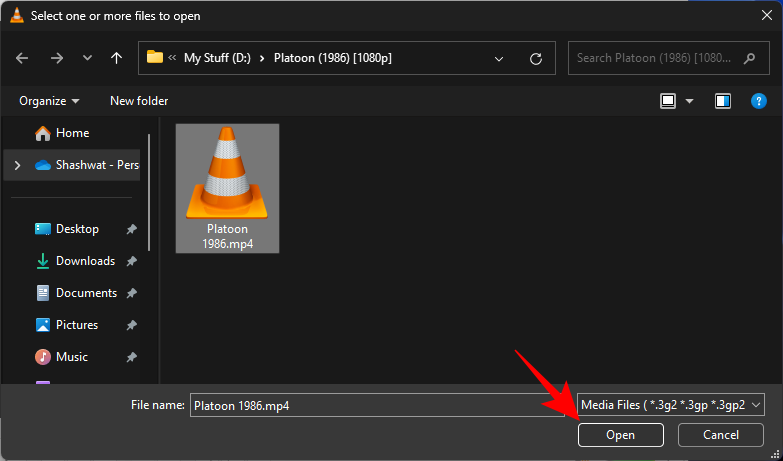Expand the address bar history chevron
The width and height of the screenshot is (783, 461).
[498, 59]
